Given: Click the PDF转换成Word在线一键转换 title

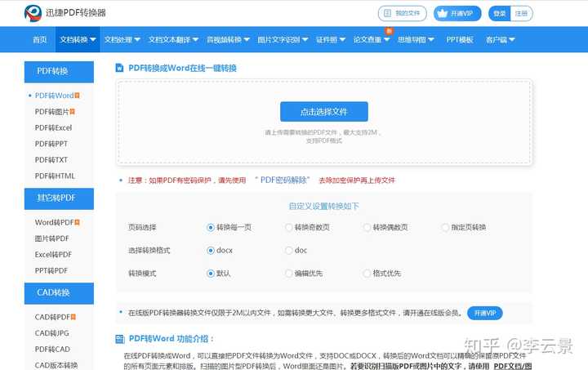Looking at the screenshot, I should [x=182, y=68].
